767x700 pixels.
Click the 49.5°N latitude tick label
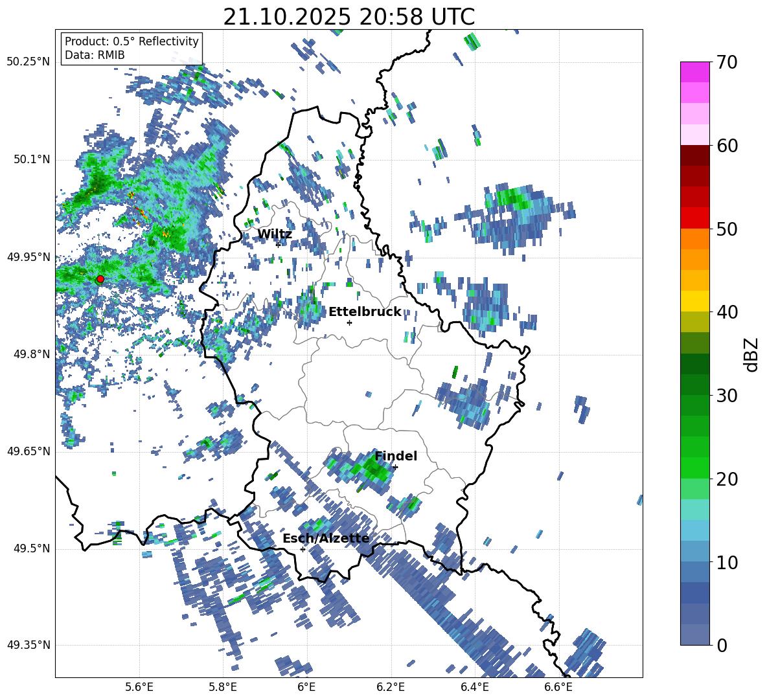[x=29, y=548]
